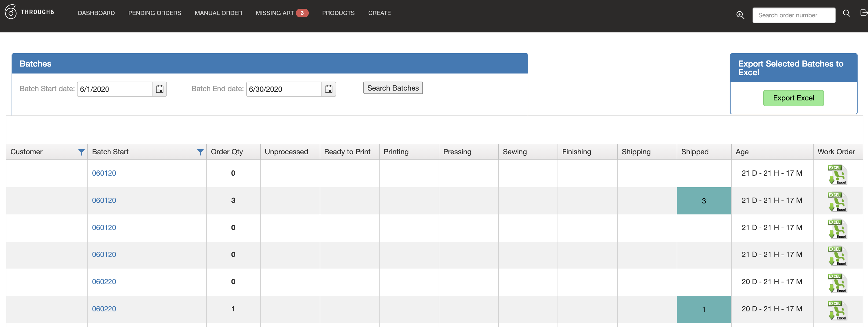Click the zoom magnifier icon in header
The height and width of the screenshot is (327, 868).
click(740, 15)
